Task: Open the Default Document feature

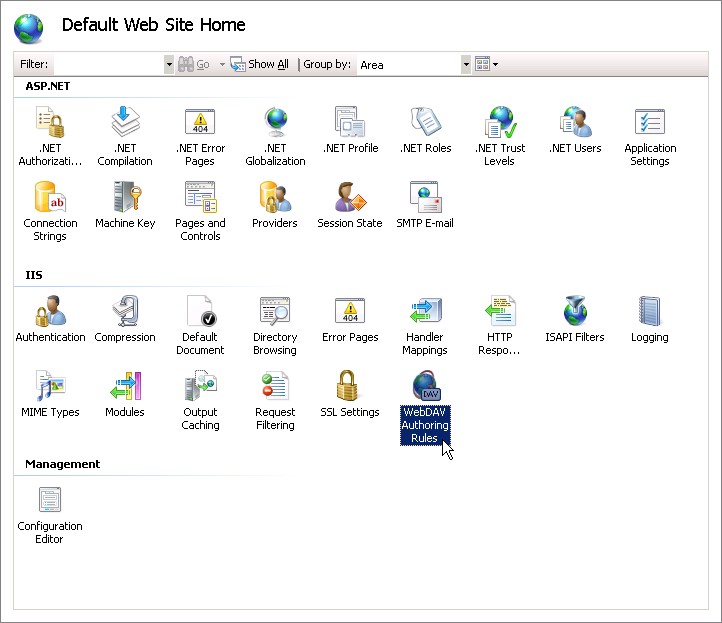Action: [x=200, y=325]
